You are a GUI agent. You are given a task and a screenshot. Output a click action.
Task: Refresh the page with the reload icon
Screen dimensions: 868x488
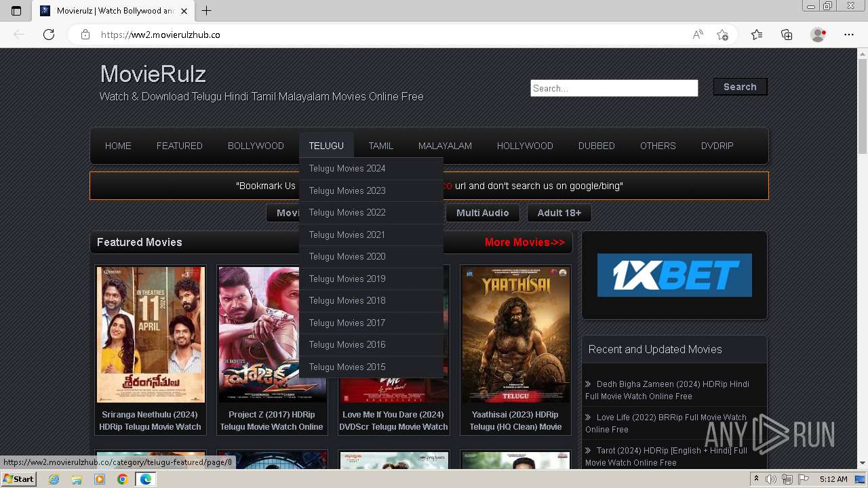tap(49, 35)
